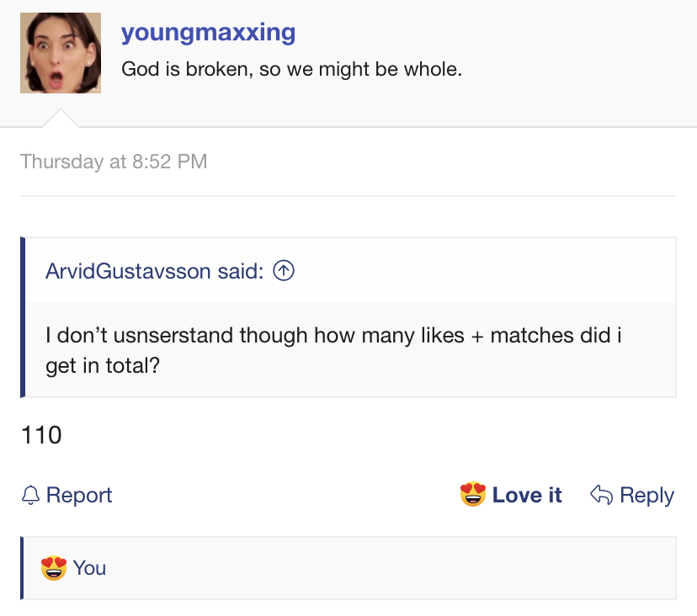Screen dimensions: 697x616
Task: Open the youngmaxxing username profile link
Action: tap(208, 33)
